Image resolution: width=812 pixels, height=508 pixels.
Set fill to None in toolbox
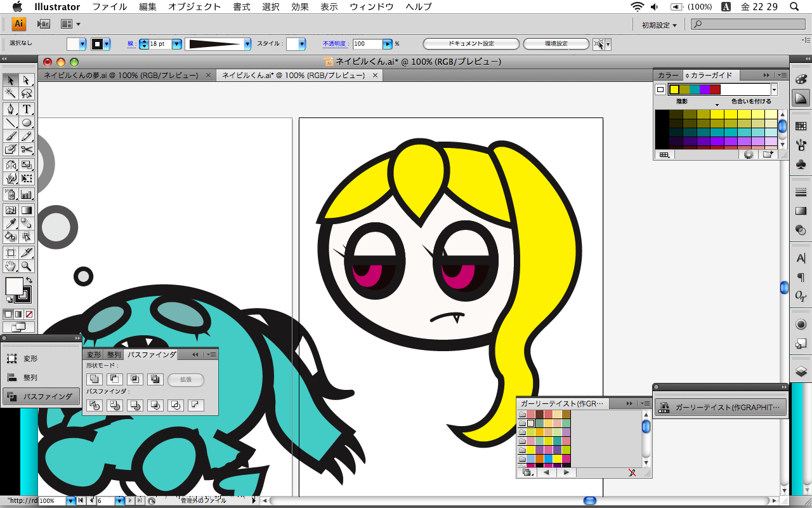29,314
